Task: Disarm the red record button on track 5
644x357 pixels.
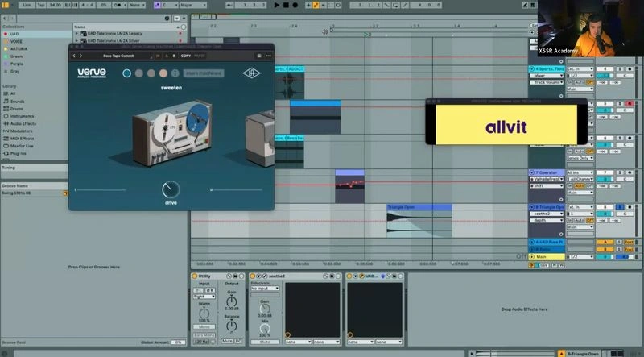Action: (x=630, y=104)
